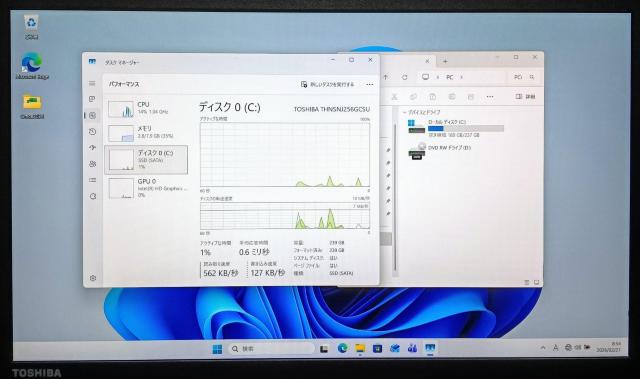The width and height of the screenshot is (640, 379).
Task: Open App history page in Task Manager sidebar
Action: point(92,132)
